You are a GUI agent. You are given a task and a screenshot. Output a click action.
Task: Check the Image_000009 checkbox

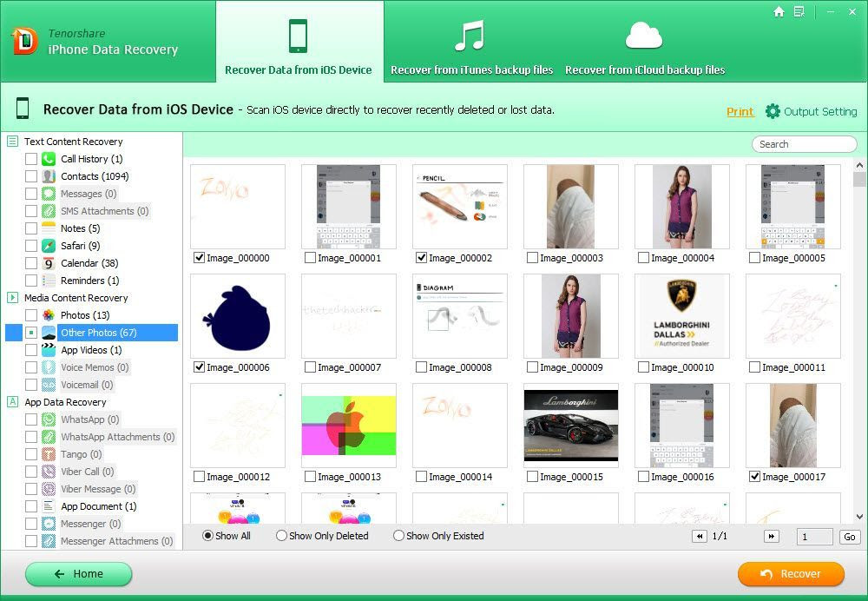point(533,367)
